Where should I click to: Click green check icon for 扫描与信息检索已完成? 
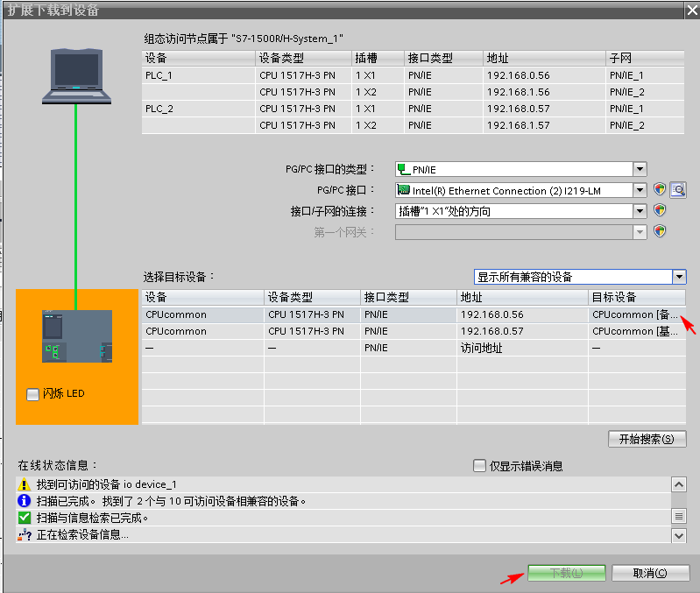25,518
